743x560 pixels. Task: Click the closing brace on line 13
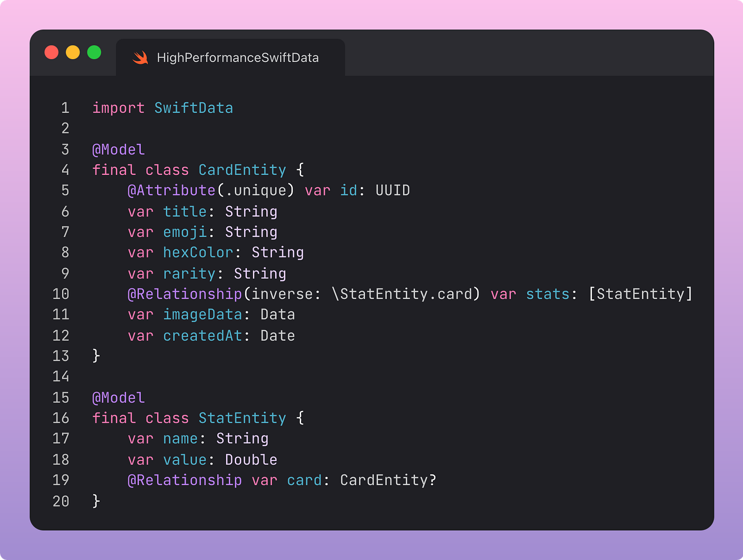[96, 355]
